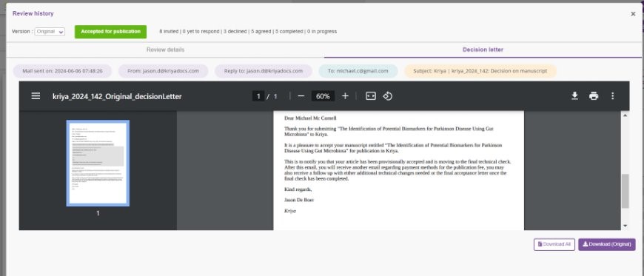Open the PDF viewer more actions menu
The height and width of the screenshot is (276, 644).
[x=612, y=96]
